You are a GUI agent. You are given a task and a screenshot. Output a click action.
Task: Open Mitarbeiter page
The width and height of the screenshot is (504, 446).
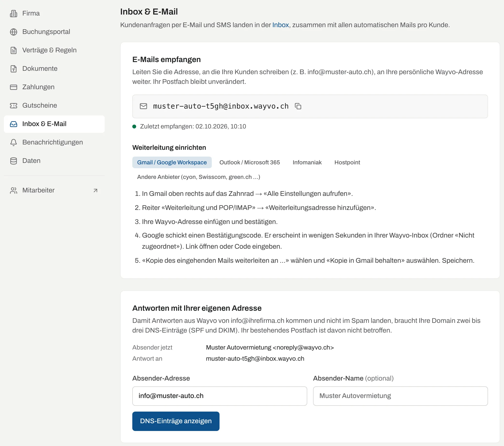click(54, 191)
